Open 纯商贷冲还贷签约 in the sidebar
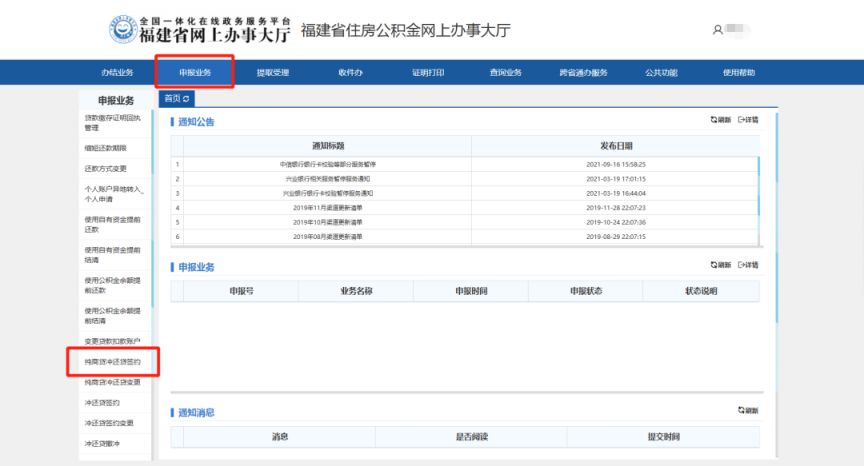 (112, 361)
